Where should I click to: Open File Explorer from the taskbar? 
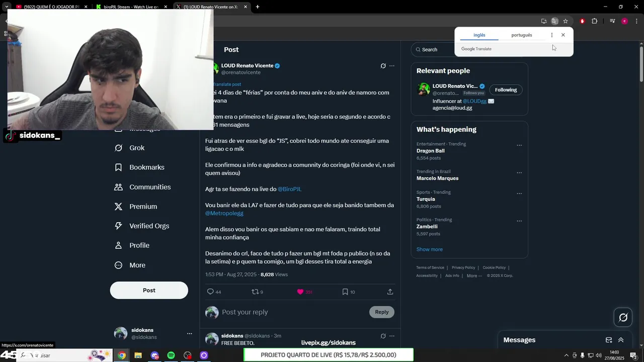[x=138, y=355]
